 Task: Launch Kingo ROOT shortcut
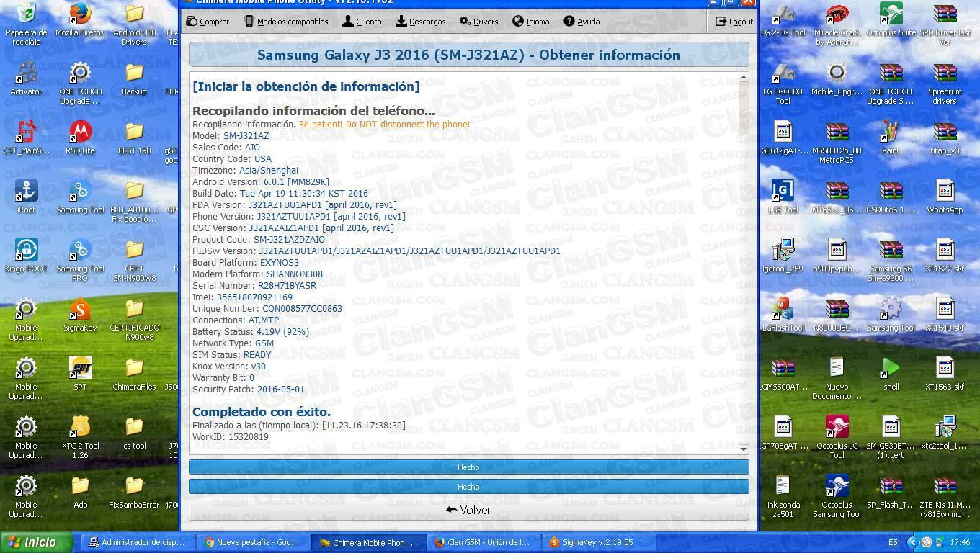pyautogui.click(x=26, y=256)
